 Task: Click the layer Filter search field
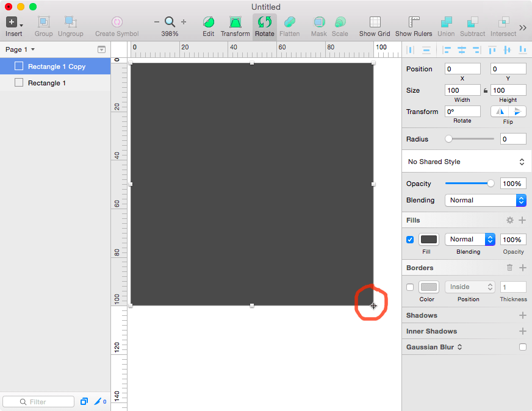(x=38, y=401)
